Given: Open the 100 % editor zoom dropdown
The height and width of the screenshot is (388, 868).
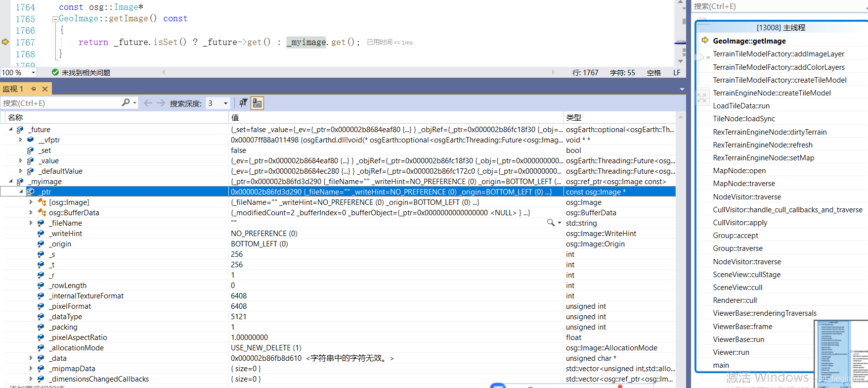Looking at the screenshot, I should 33,72.
